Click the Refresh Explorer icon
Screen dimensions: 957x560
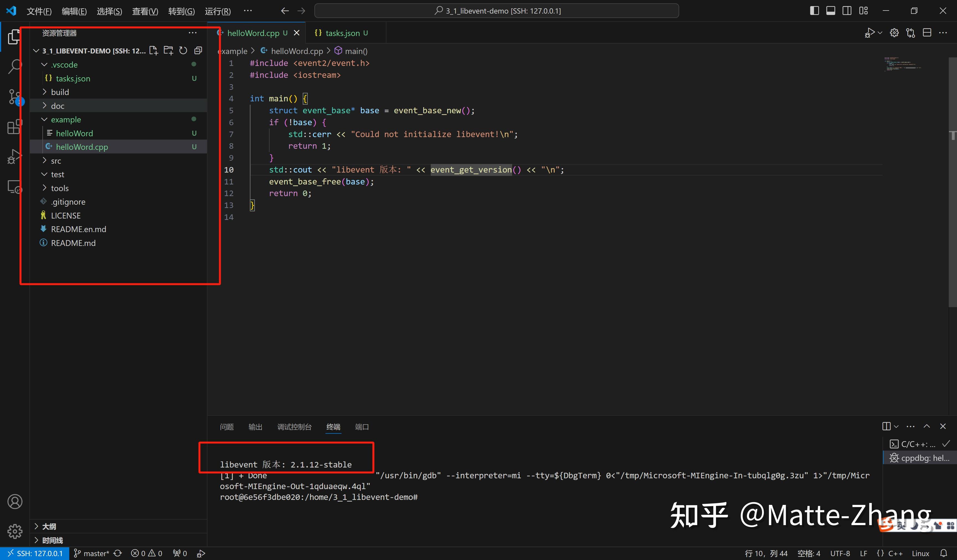tap(183, 50)
